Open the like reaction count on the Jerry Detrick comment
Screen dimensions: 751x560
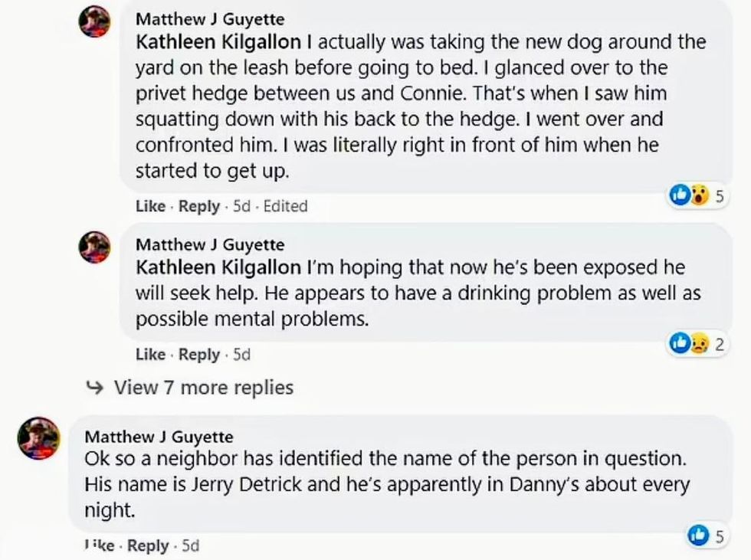tap(707, 536)
